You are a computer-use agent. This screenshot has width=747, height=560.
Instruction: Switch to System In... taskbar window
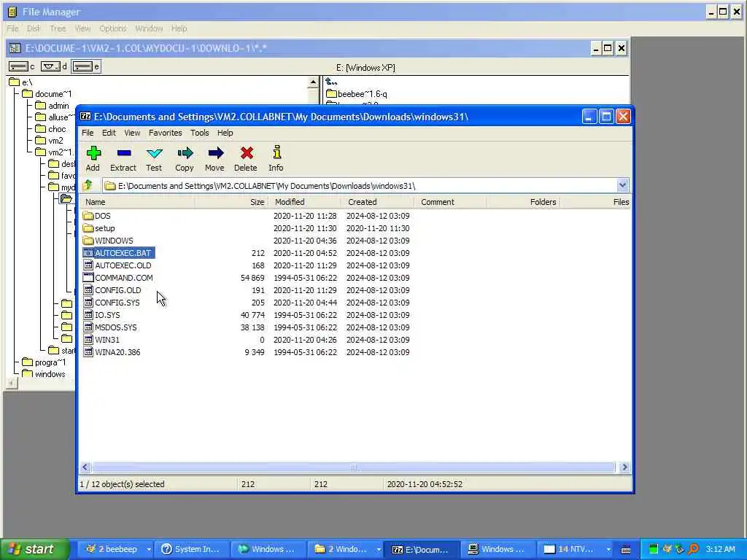coord(192,550)
